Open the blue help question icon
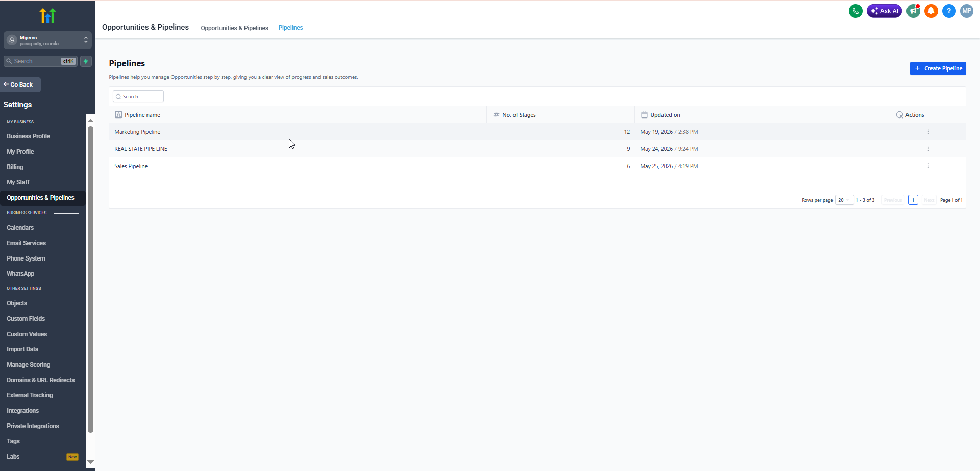Screen dimensions: 980x471 click(949, 11)
